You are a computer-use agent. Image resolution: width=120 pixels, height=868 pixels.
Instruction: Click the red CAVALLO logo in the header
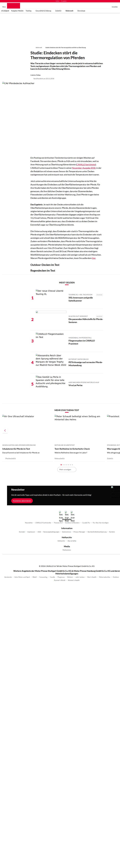point(13,6)
